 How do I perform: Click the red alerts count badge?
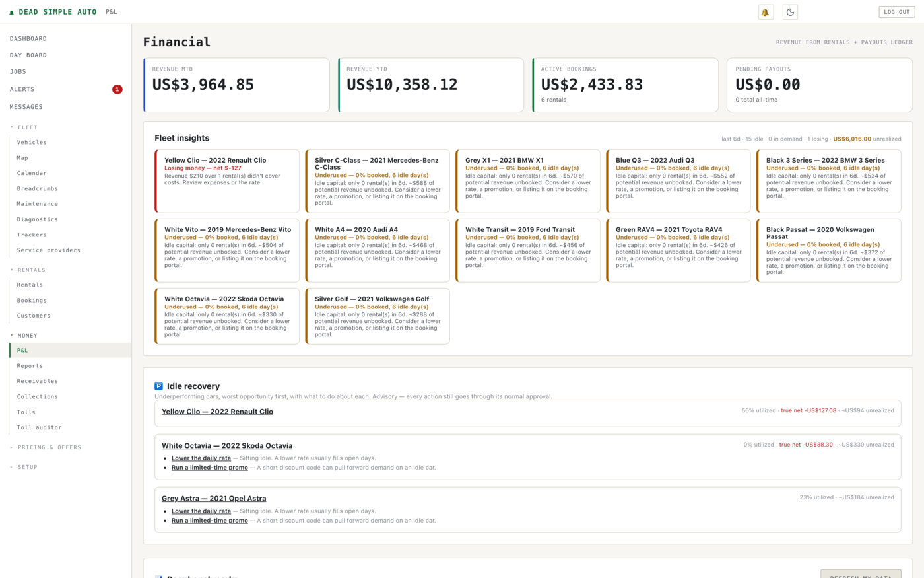tap(117, 89)
